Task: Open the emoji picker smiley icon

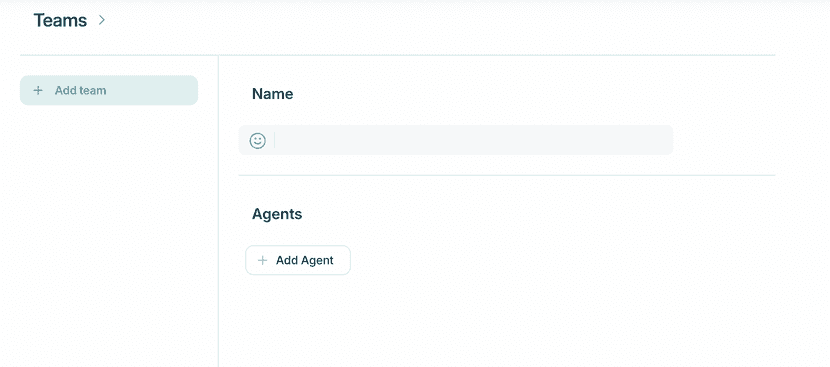Action: 257,141
